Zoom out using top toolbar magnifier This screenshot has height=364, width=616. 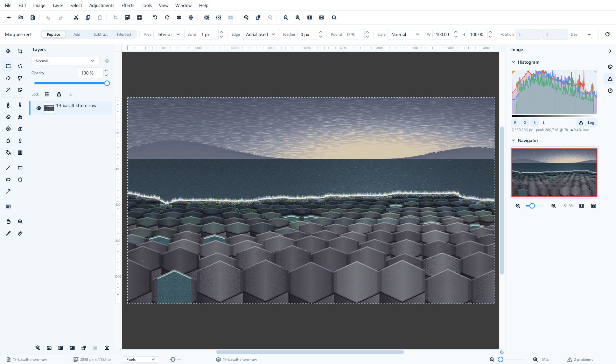(x=286, y=17)
